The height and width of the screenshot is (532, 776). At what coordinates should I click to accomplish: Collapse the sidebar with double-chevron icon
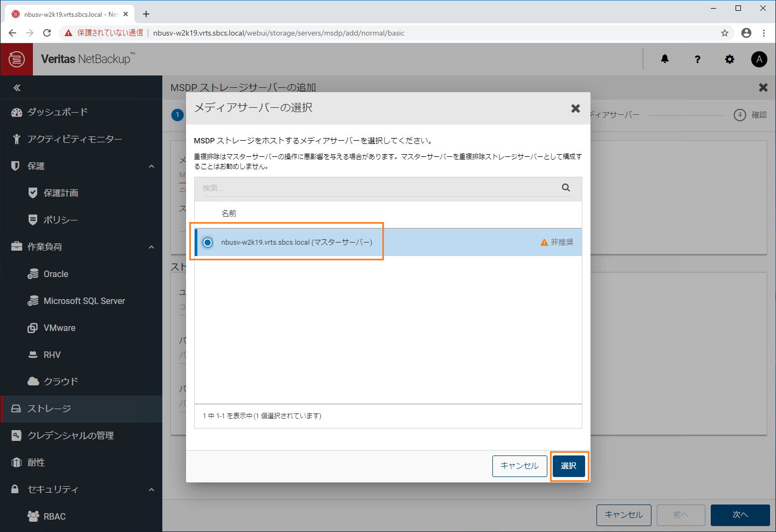tap(17, 87)
